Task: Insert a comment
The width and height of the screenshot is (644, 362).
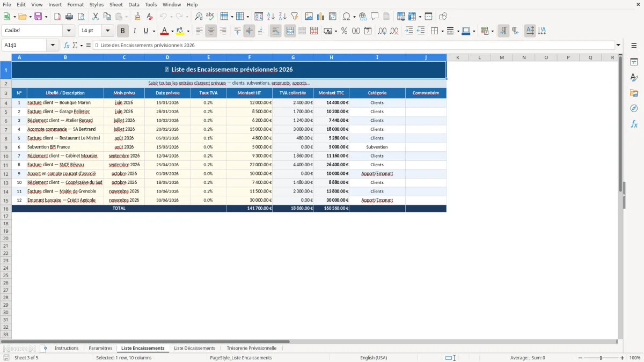Action: tap(375, 17)
